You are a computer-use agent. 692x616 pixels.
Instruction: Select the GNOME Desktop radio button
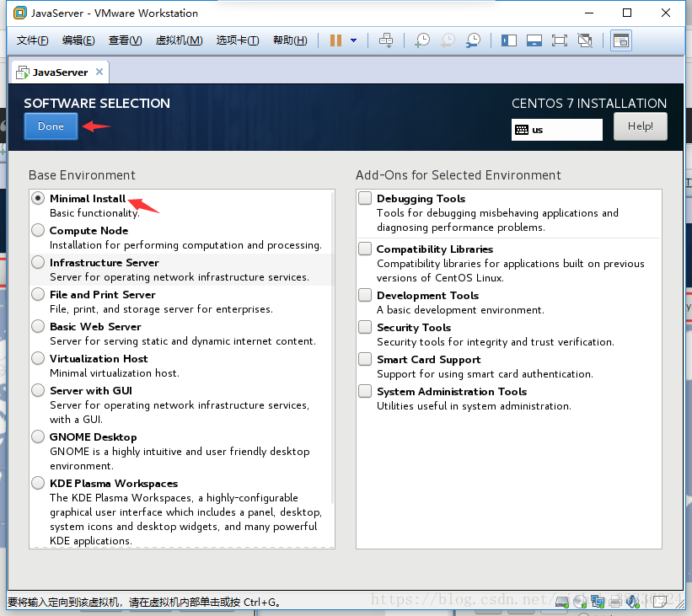39,437
